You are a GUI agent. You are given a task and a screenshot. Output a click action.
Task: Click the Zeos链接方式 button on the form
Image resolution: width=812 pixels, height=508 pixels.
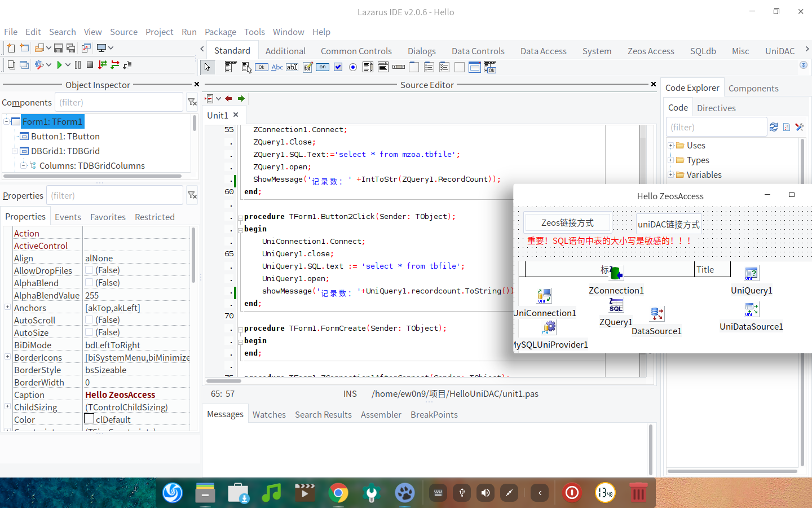click(567, 223)
